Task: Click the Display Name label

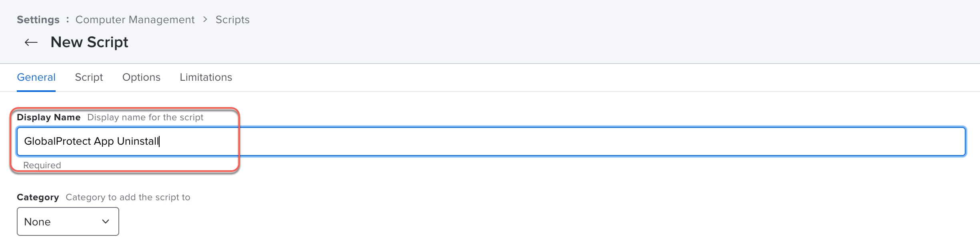Action: pos(48,117)
